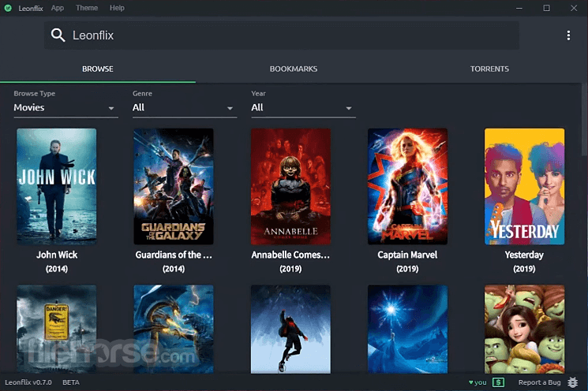This screenshot has width=588, height=391.
Task: Open the Guardians of the Galaxy poster
Action: (x=174, y=187)
